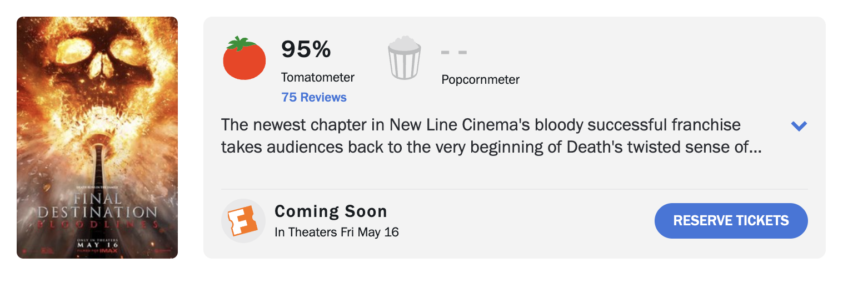
Task: Open the Final Destination Bloodlines poster thumbnail
Action: [x=97, y=138]
